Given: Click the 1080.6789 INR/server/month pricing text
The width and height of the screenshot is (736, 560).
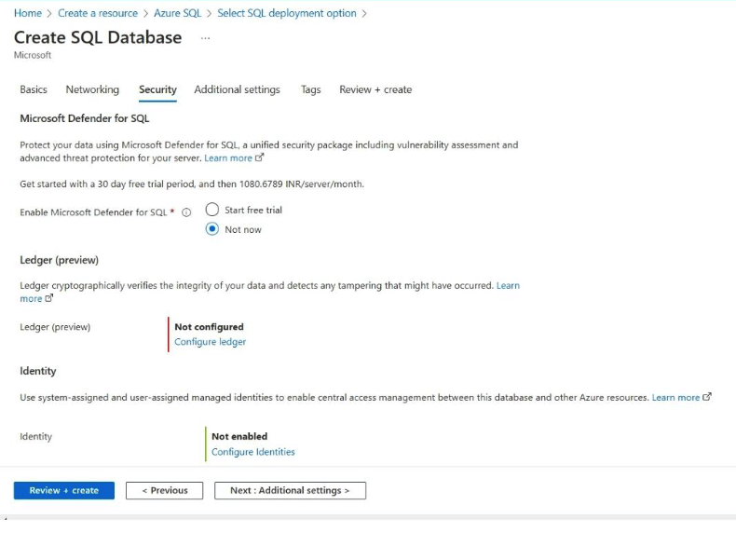Looking at the screenshot, I should point(301,184).
